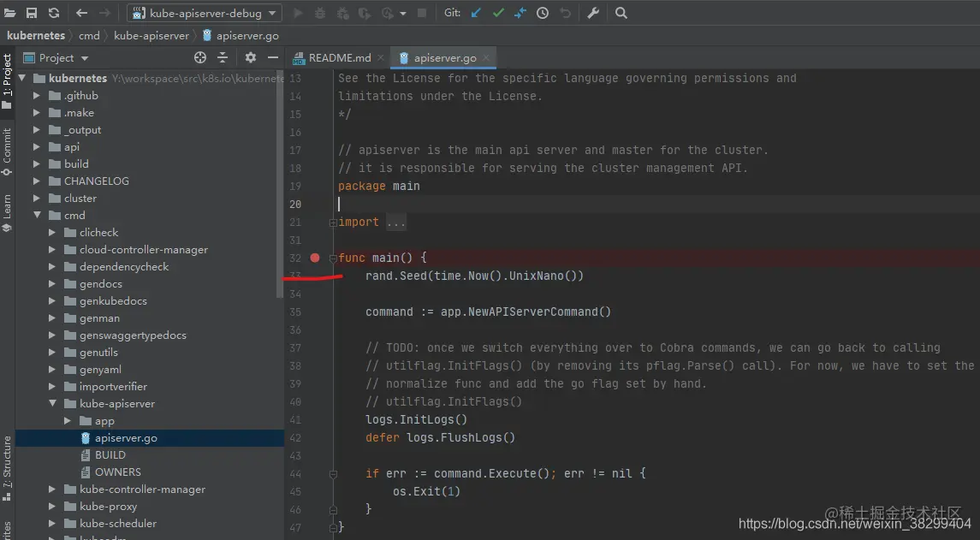Expand the app folder
Image resolution: width=980 pixels, height=540 pixels.
click(68, 421)
